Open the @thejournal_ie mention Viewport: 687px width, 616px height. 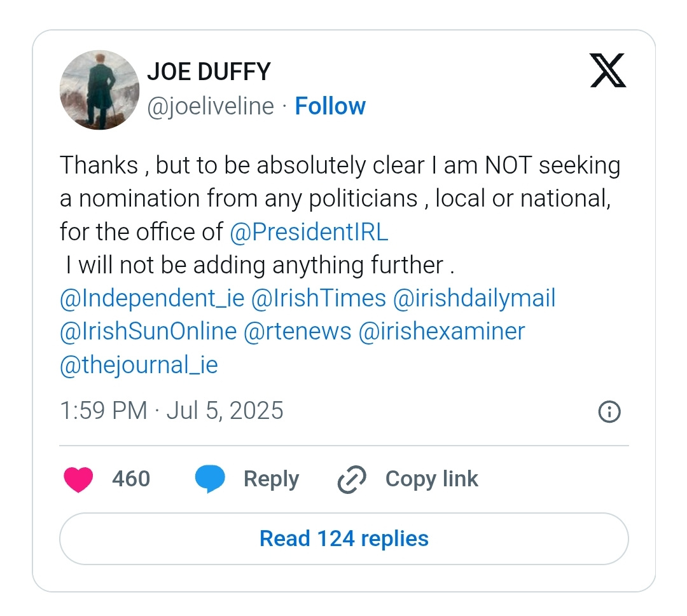click(139, 365)
